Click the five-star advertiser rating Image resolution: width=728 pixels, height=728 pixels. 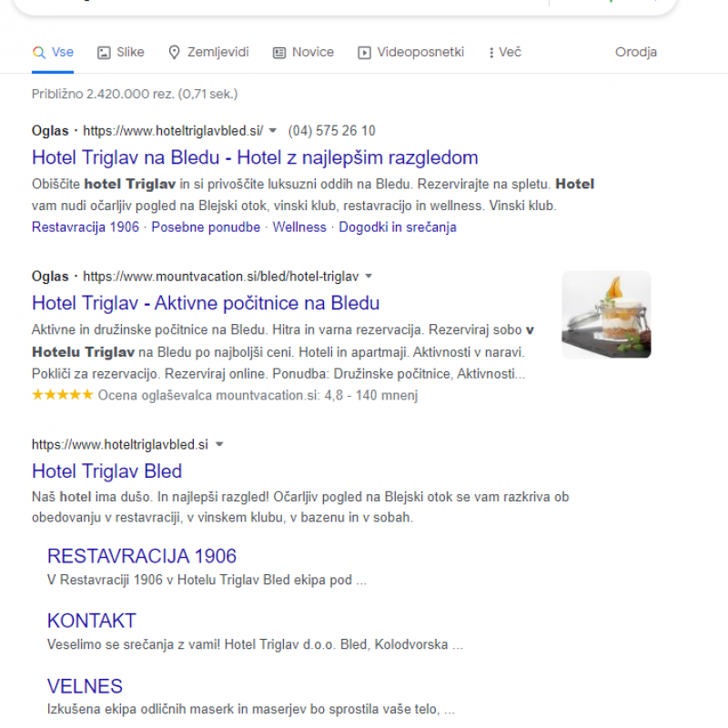(x=62, y=395)
